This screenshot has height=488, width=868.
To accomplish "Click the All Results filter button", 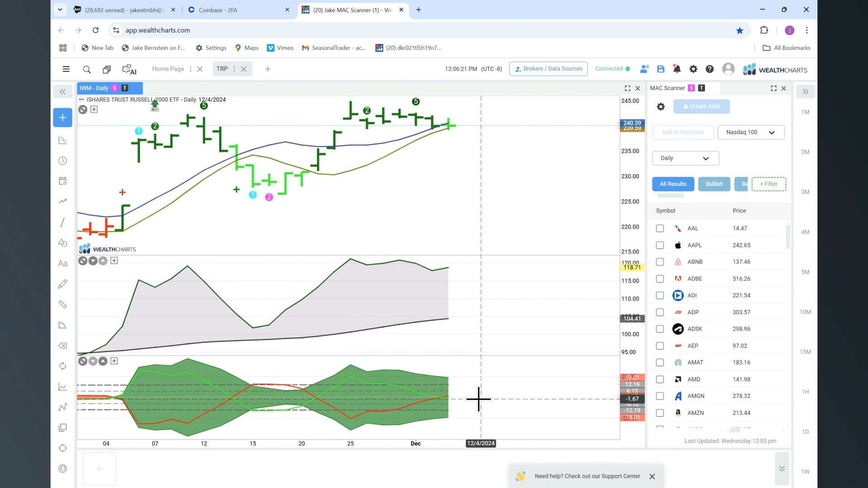I will tap(673, 184).
